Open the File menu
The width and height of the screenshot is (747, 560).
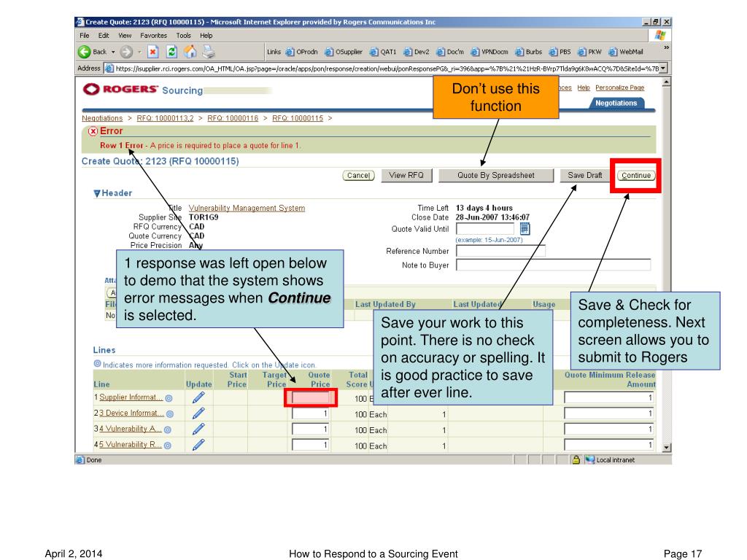tap(85, 36)
